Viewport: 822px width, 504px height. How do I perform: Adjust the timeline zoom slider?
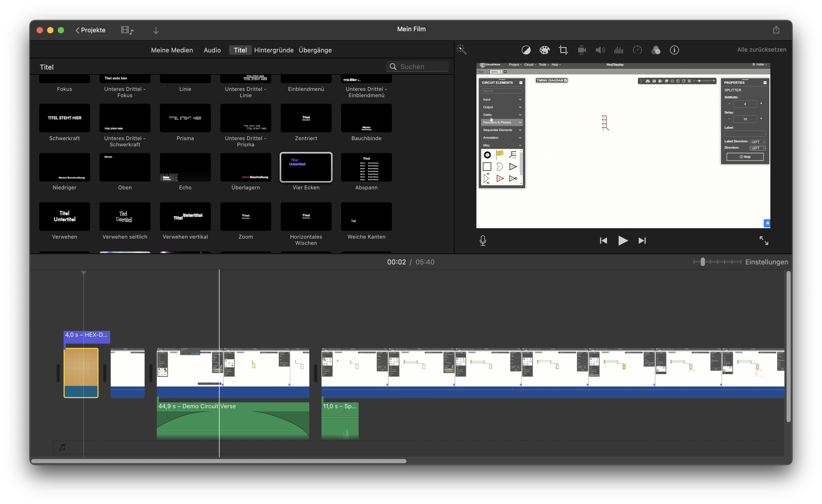click(x=703, y=262)
